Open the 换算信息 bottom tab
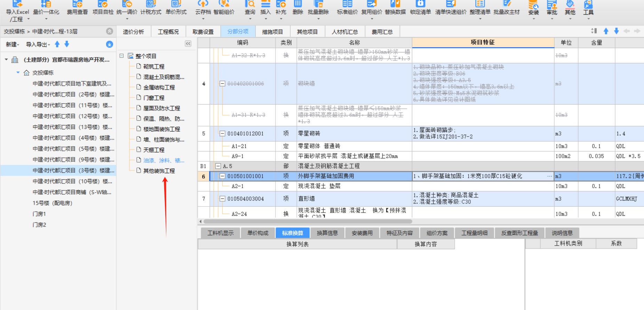 coord(327,233)
